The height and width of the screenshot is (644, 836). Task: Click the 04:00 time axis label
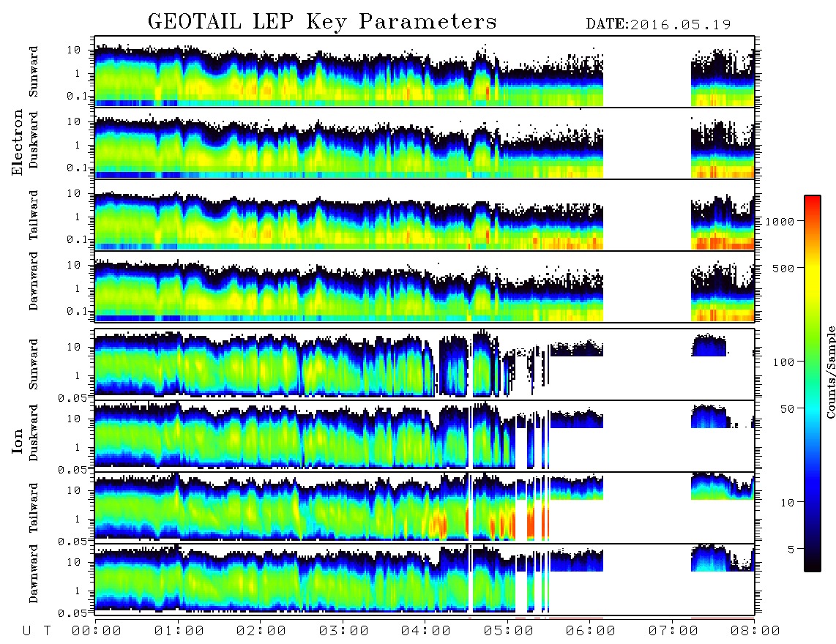(426, 631)
